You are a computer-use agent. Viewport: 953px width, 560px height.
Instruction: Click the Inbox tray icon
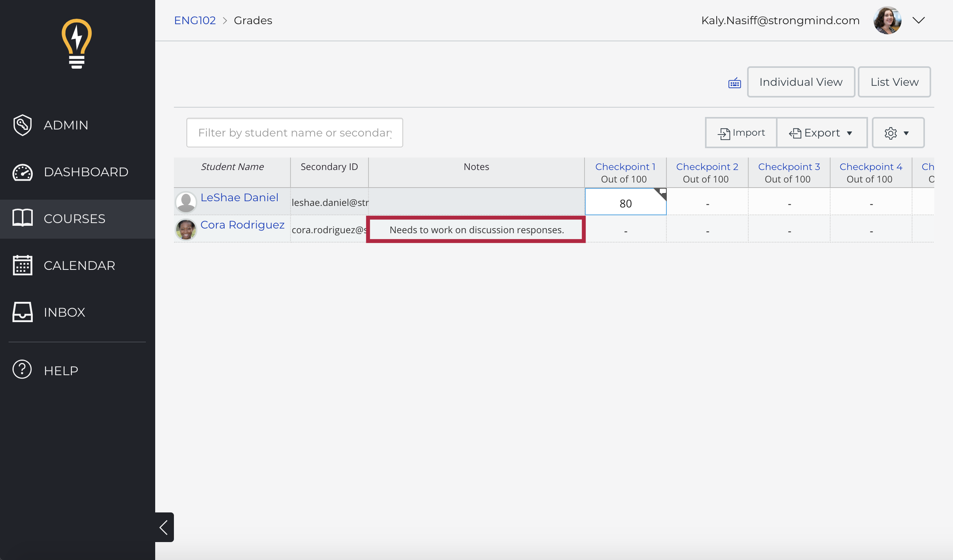tap(22, 312)
